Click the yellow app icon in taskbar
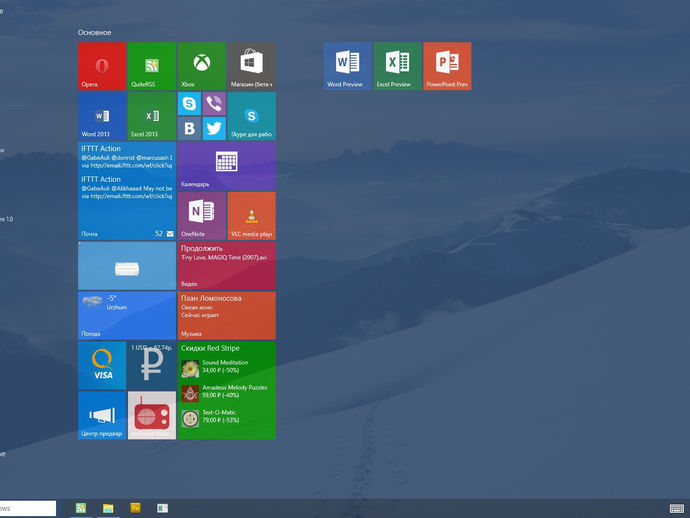This screenshot has height=518, width=690. click(x=136, y=508)
